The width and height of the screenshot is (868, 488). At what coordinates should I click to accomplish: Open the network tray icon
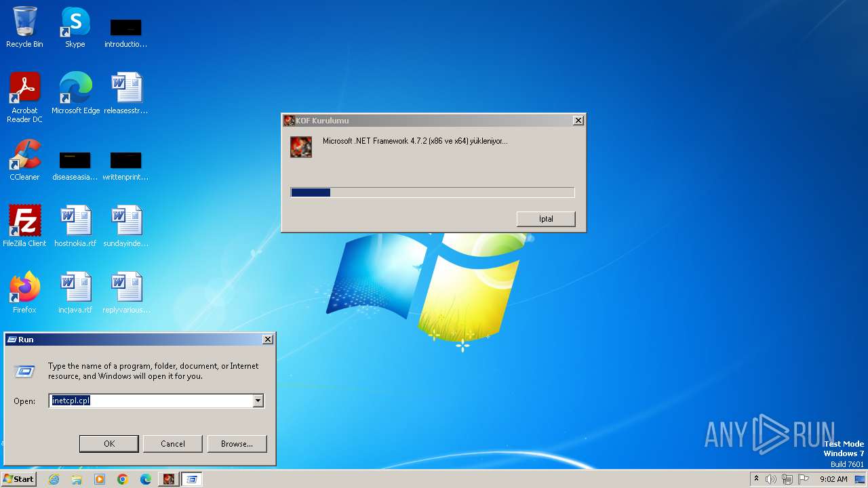click(x=787, y=479)
